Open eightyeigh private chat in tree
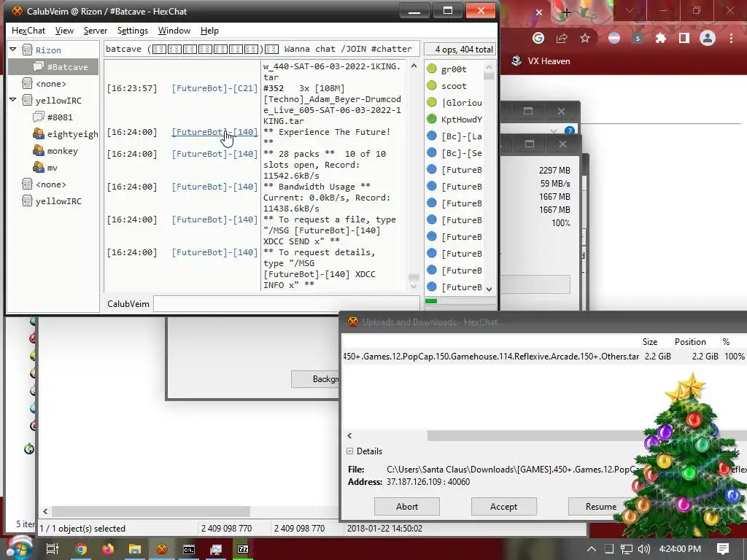Viewport: 747px width, 560px height. point(72,134)
